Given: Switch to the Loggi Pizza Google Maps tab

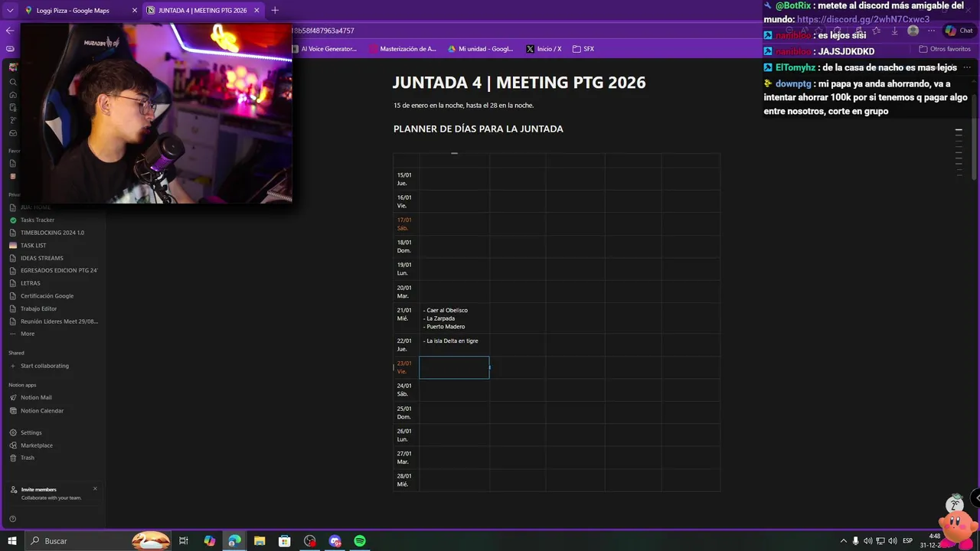Looking at the screenshot, I should pyautogui.click(x=73, y=11).
